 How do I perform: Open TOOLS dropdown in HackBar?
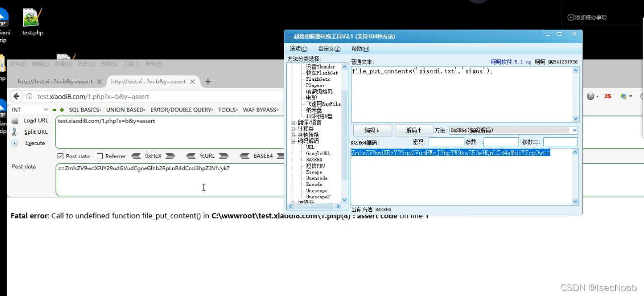[x=228, y=110]
